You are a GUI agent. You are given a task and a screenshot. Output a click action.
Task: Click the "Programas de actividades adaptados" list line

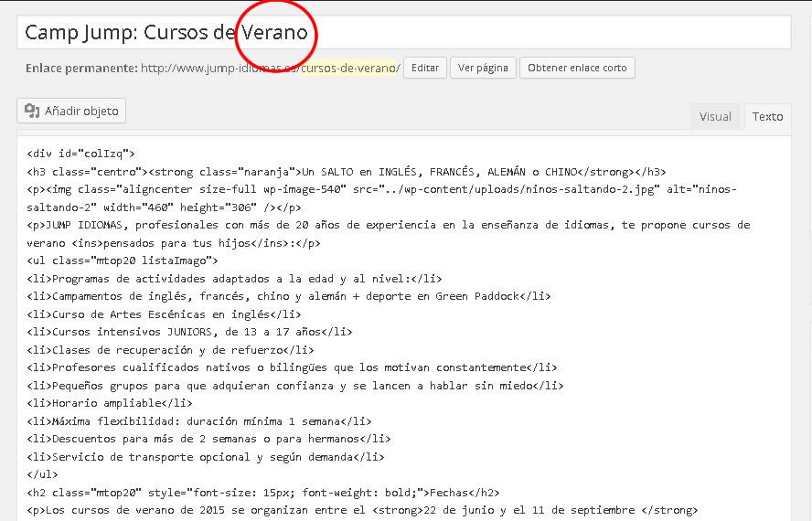point(234,279)
